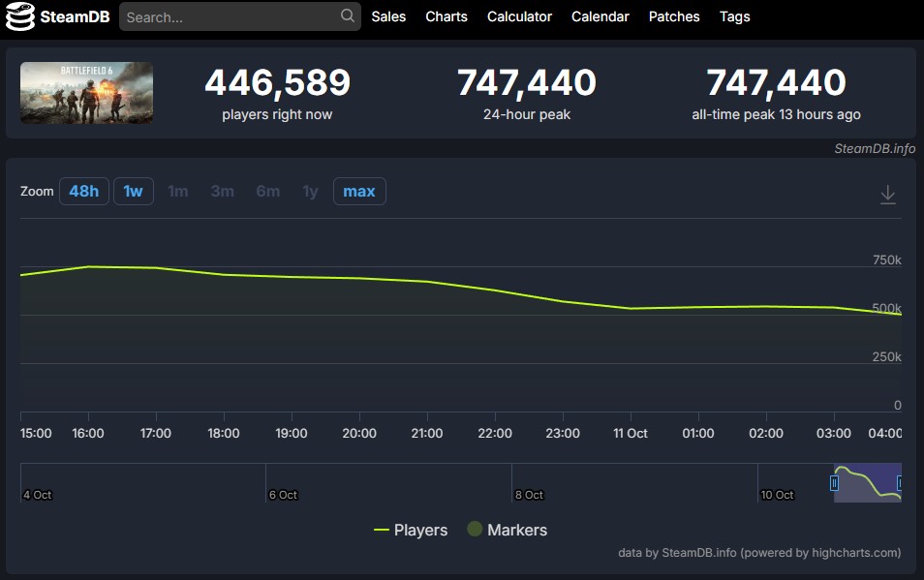
Task: Open the Calendar page
Action: coord(600,16)
